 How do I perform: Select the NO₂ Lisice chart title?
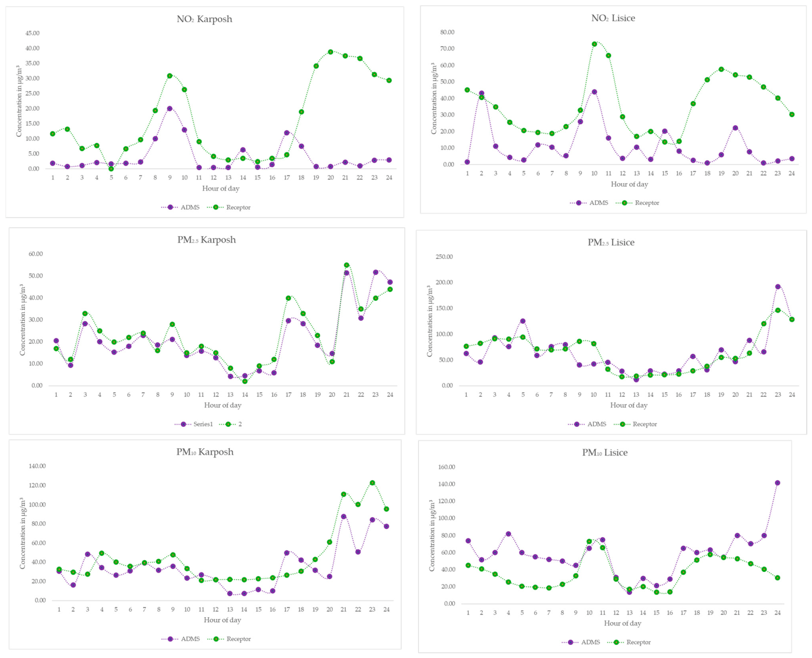[x=613, y=18]
